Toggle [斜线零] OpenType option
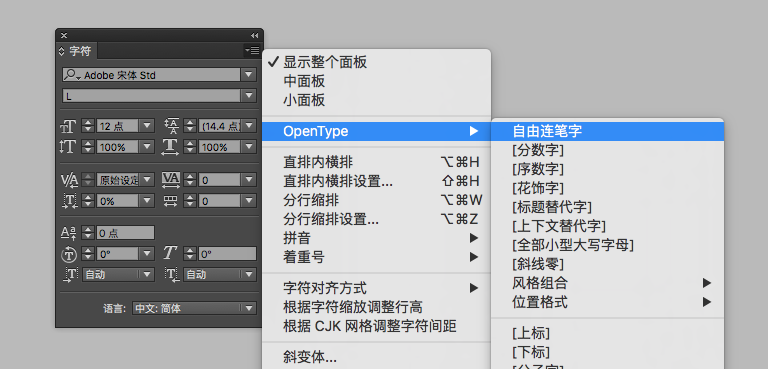This screenshot has width=768, height=369. click(607, 264)
